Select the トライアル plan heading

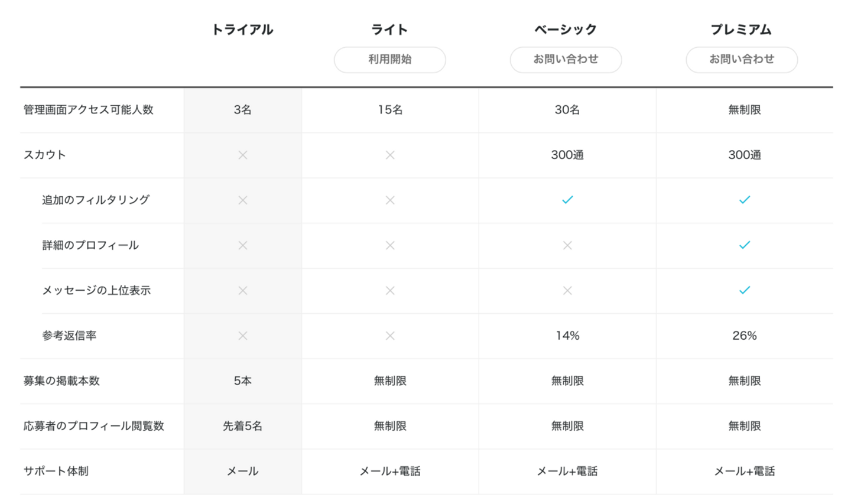point(242,30)
